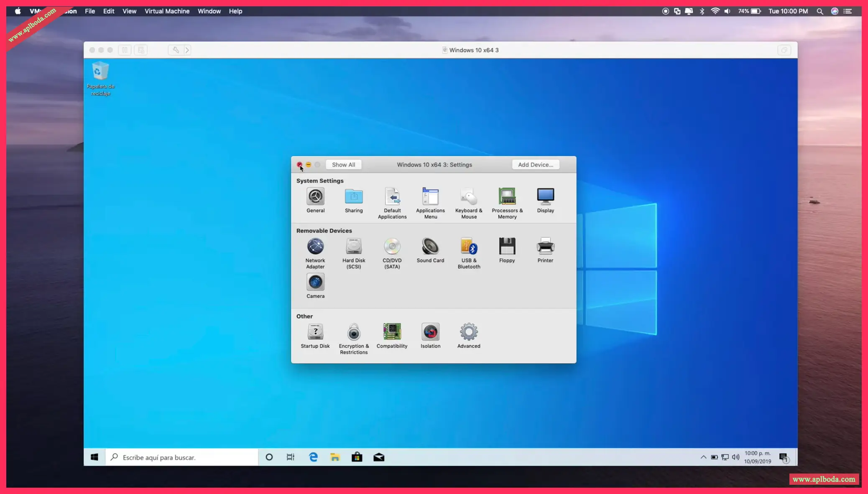
Task: Open USB & Bluetooth settings
Action: click(x=469, y=253)
